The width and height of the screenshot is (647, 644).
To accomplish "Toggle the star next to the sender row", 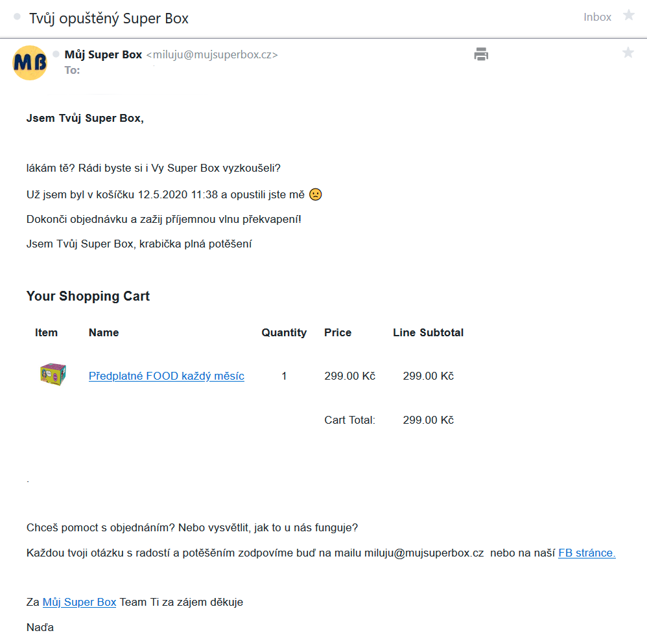I will tap(628, 53).
